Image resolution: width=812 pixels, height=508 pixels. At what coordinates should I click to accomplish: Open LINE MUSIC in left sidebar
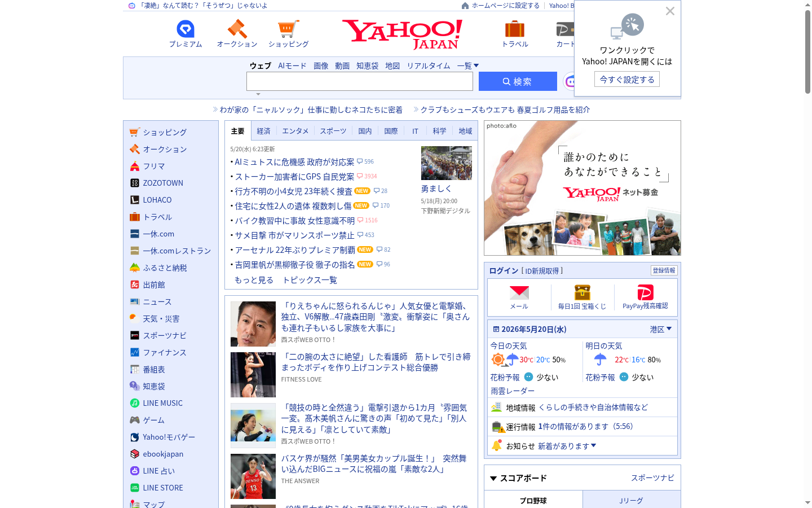click(x=163, y=403)
